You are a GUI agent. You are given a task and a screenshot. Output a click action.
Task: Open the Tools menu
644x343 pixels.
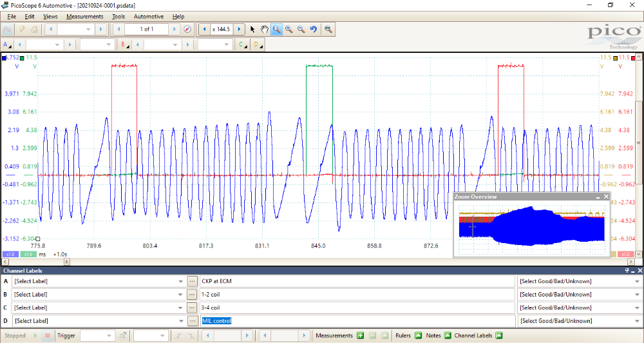click(x=118, y=17)
